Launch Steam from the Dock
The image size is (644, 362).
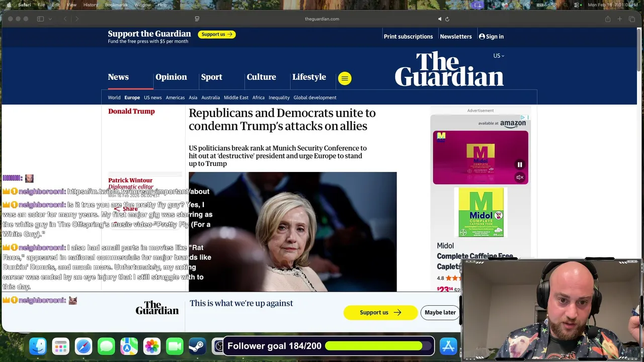click(197, 346)
